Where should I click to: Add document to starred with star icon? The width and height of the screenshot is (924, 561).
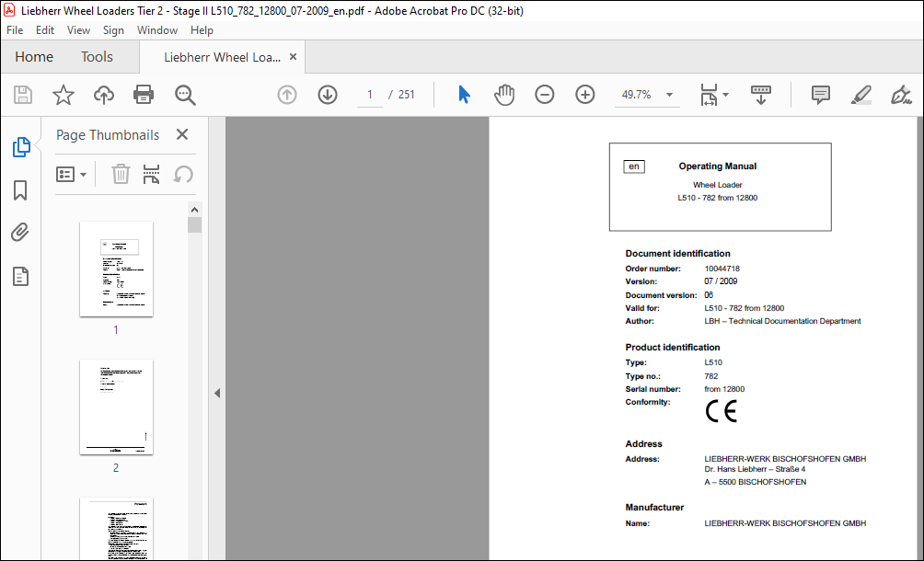(x=64, y=95)
